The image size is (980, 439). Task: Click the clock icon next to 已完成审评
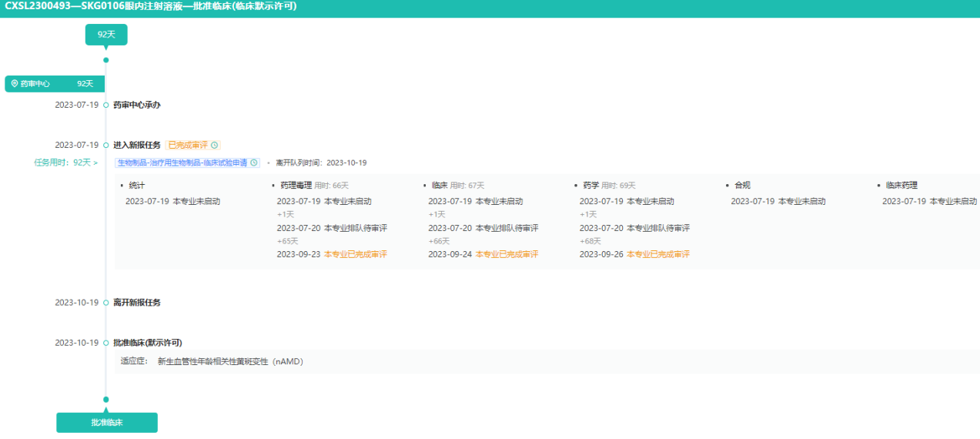[215, 145]
